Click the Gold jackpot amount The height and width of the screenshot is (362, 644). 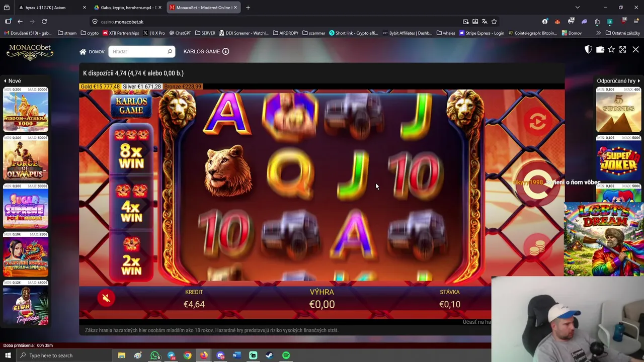tap(100, 86)
